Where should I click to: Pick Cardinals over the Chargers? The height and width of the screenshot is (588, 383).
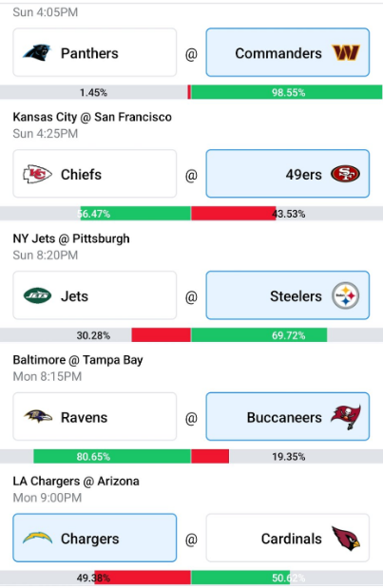click(x=288, y=538)
